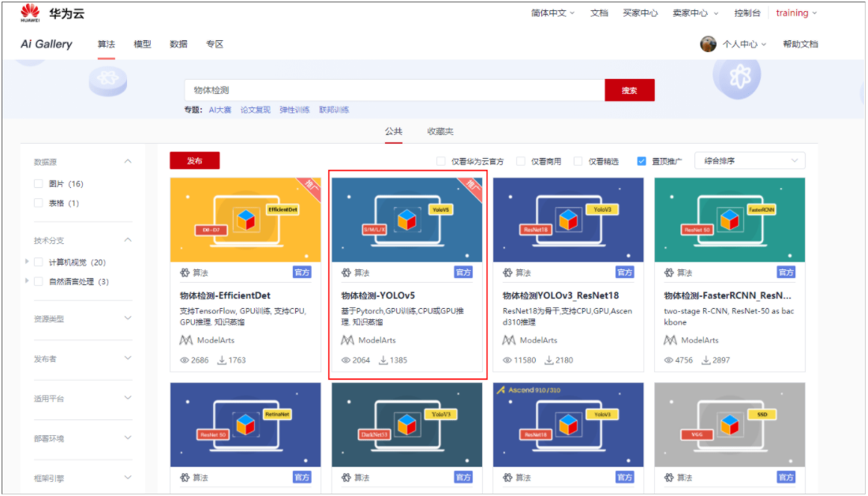The width and height of the screenshot is (868, 496).
Task: Enable 仅看华为云官方 checkbox
Action: tap(440, 161)
